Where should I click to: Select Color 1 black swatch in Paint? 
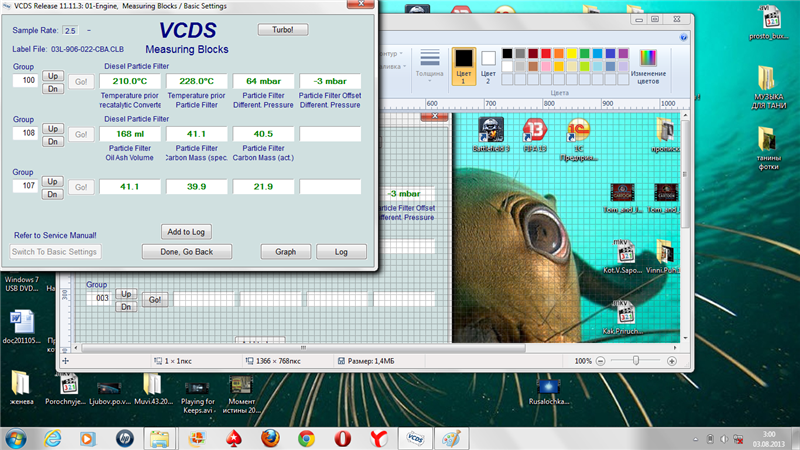point(462,60)
